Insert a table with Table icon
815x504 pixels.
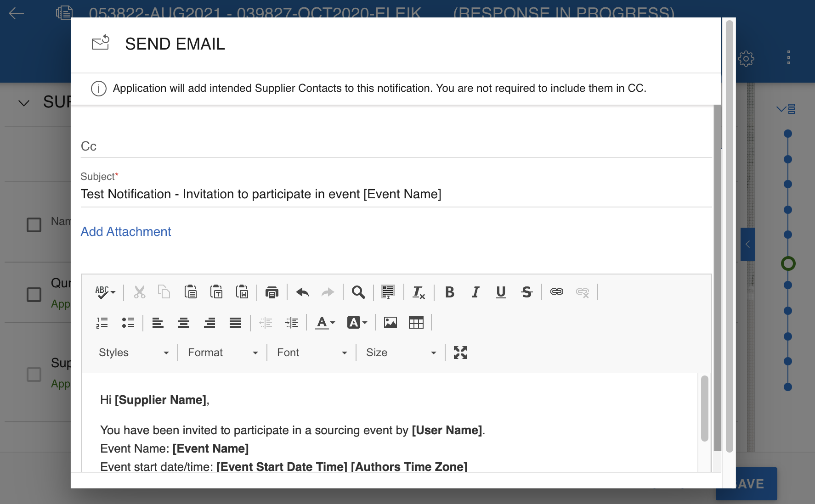coord(416,323)
